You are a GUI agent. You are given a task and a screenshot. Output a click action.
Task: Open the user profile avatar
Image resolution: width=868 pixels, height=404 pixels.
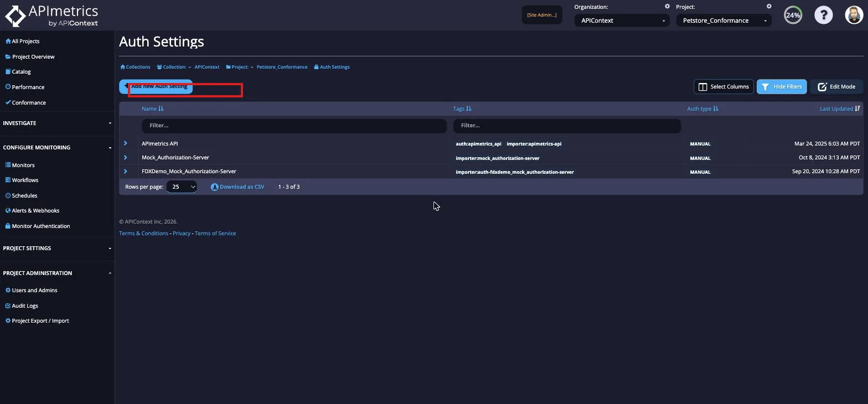(854, 15)
